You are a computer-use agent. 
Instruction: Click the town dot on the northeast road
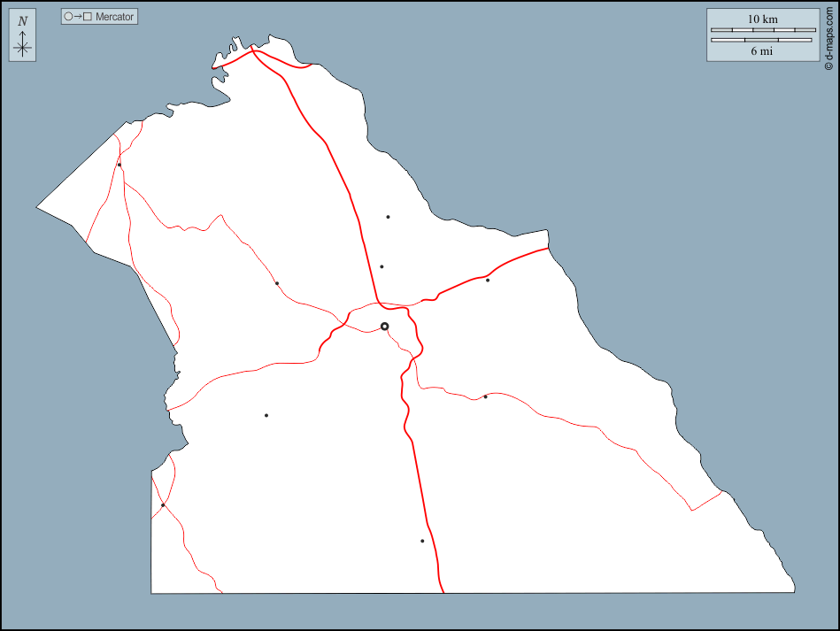[x=488, y=281]
